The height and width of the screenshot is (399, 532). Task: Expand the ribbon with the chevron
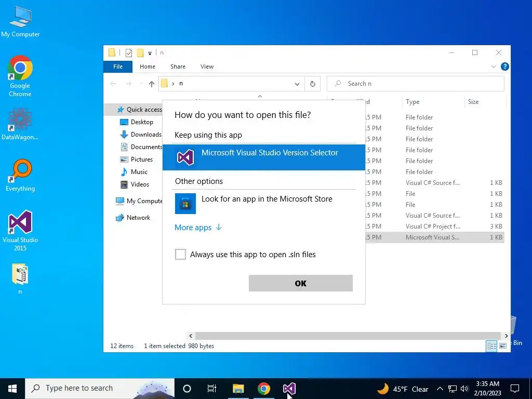pyautogui.click(x=494, y=67)
